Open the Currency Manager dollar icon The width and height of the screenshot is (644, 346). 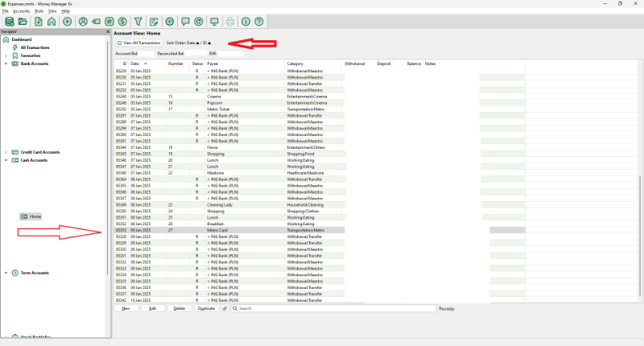(x=122, y=22)
